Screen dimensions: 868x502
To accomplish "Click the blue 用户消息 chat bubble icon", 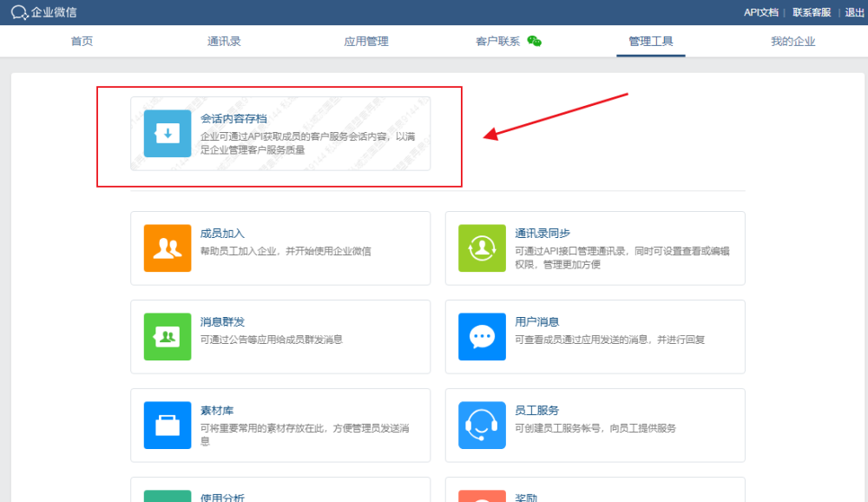I will (x=482, y=337).
